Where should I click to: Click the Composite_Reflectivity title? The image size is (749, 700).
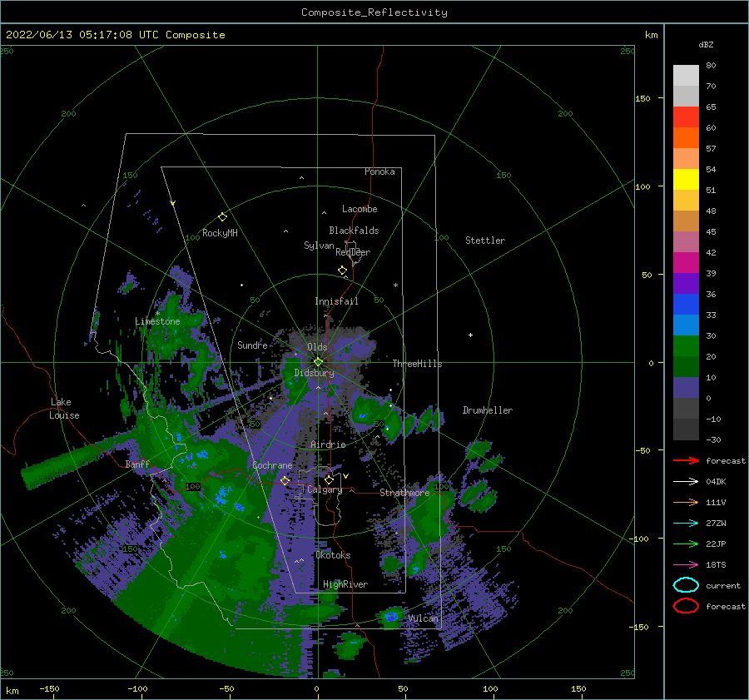tap(374, 12)
